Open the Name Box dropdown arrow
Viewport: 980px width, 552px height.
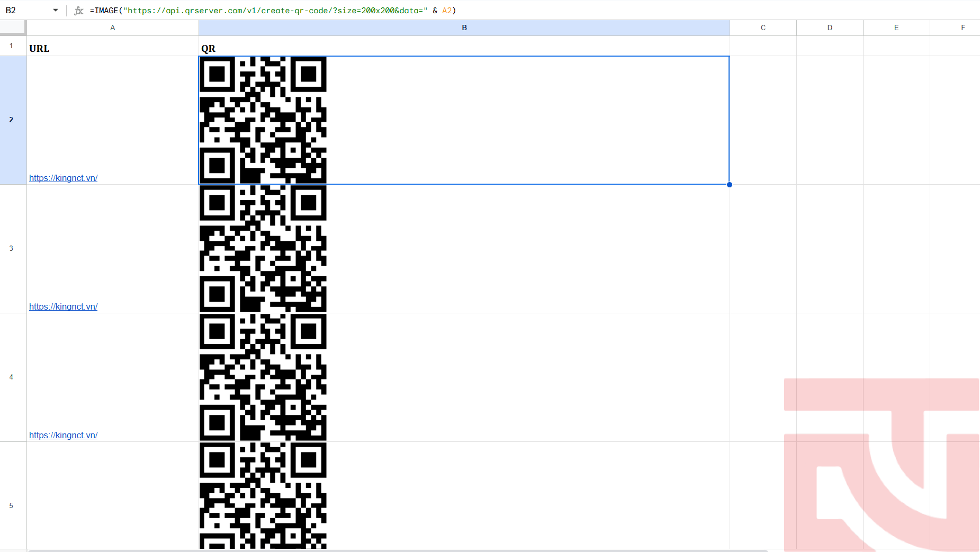click(x=56, y=10)
